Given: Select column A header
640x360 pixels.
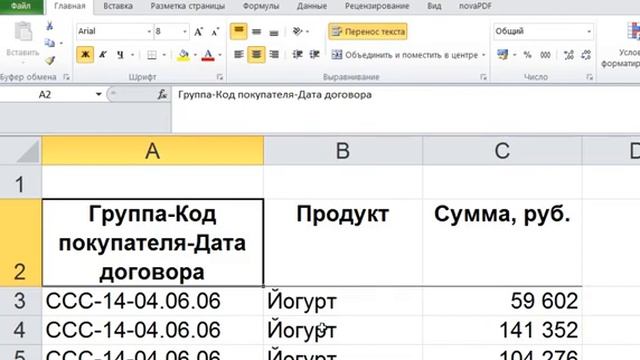Looking at the screenshot, I should [152, 151].
